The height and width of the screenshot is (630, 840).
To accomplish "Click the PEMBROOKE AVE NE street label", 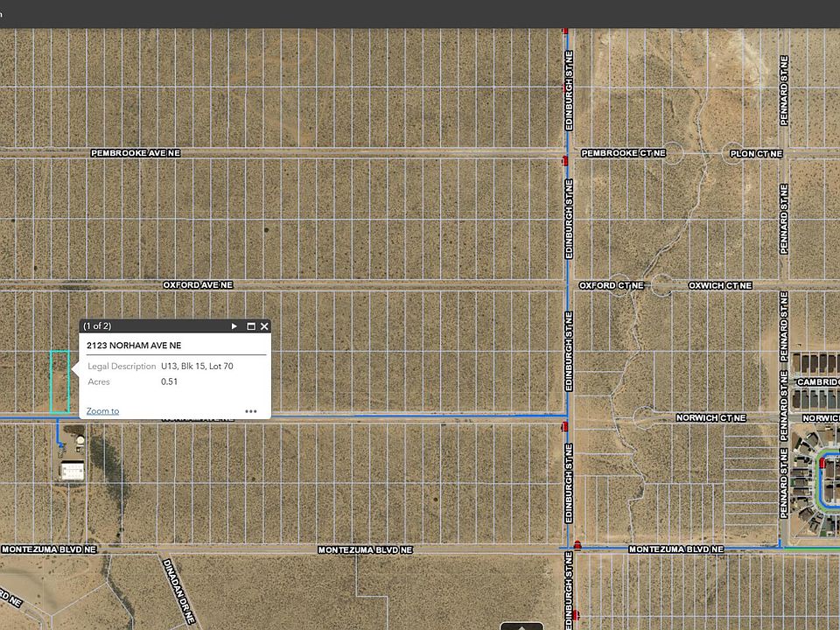I will point(136,153).
